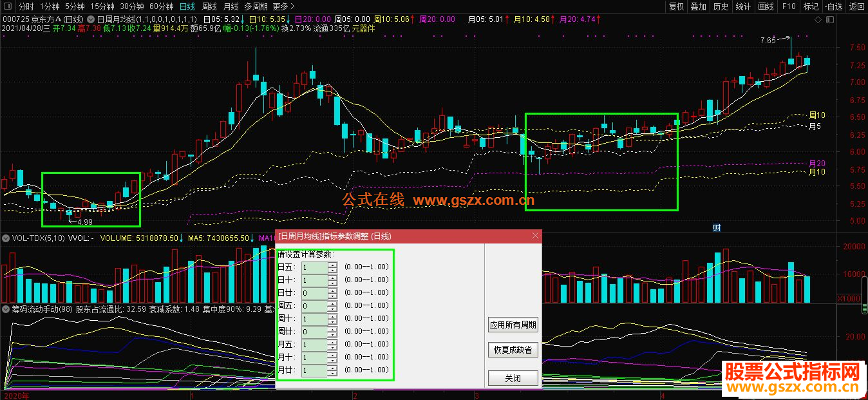Click the 月五 spinner arrows

point(332,345)
